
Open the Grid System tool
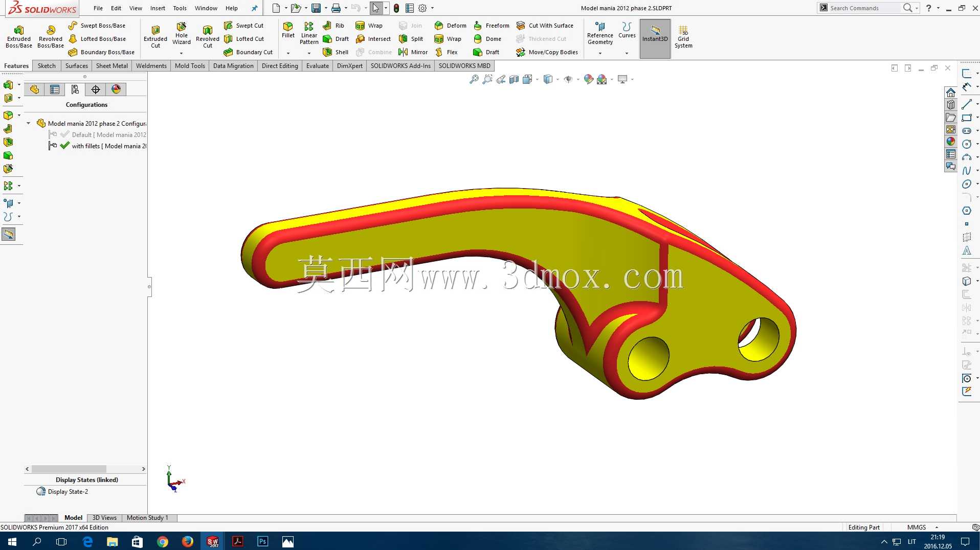683,36
